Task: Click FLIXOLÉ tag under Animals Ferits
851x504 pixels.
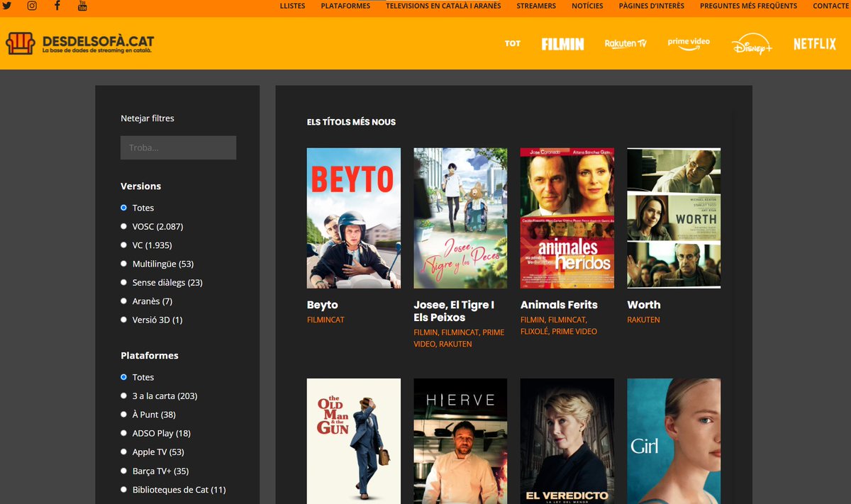Action: [534, 331]
